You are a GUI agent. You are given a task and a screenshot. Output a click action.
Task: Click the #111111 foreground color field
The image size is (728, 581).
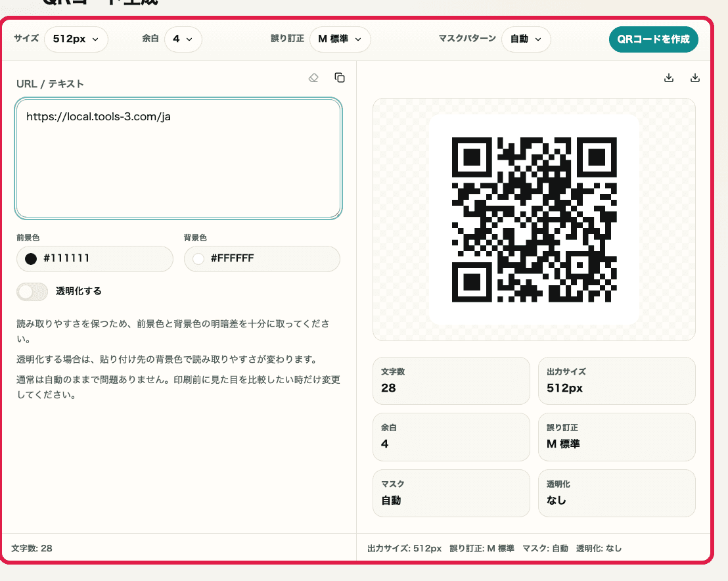(x=95, y=258)
